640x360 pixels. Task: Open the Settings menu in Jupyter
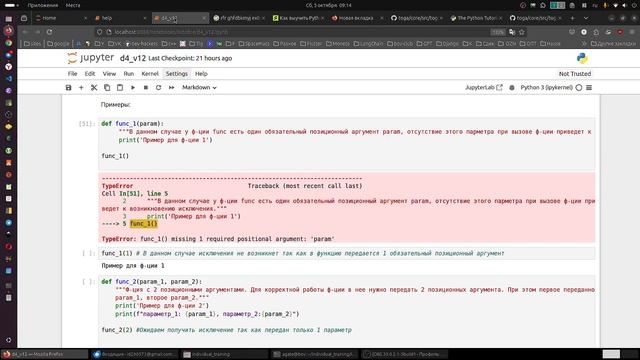pos(176,74)
